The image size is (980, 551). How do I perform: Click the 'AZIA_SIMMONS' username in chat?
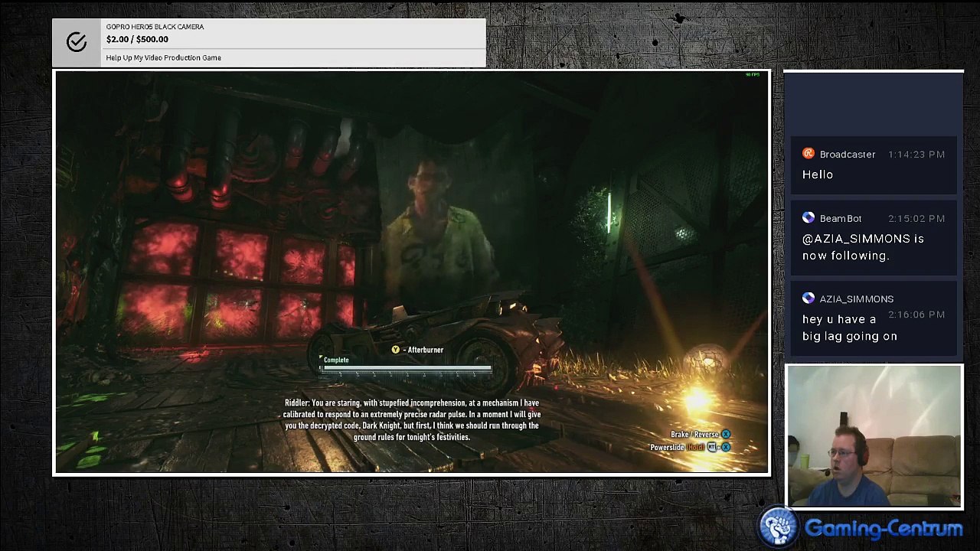pos(856,299)
